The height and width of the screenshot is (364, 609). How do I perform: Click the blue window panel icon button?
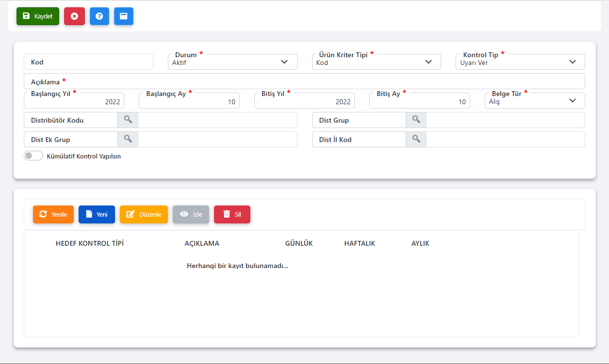124,16
